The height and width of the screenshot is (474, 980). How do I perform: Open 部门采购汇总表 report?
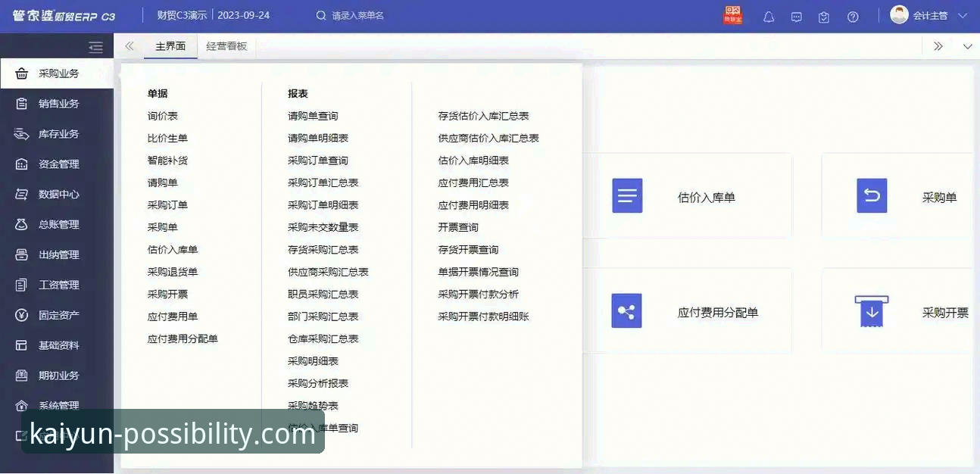323,317
